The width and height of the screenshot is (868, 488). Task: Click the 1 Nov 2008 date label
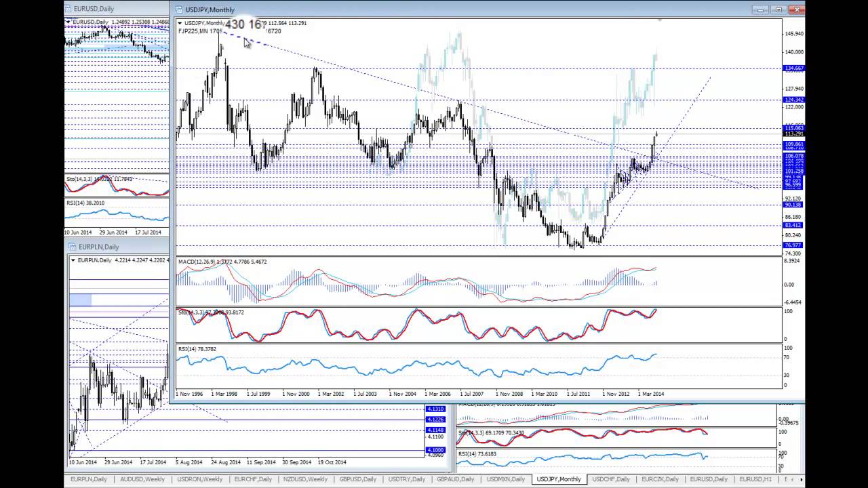pos(509,394)
